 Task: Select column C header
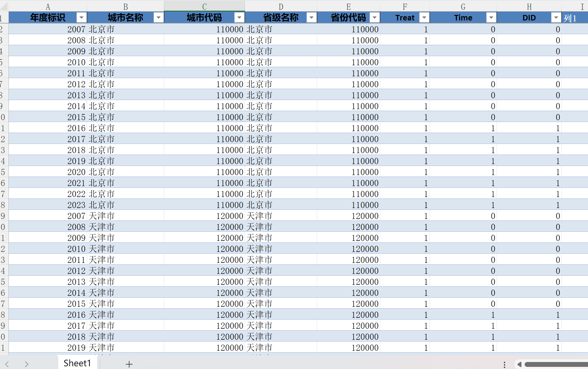pos(204,7)
